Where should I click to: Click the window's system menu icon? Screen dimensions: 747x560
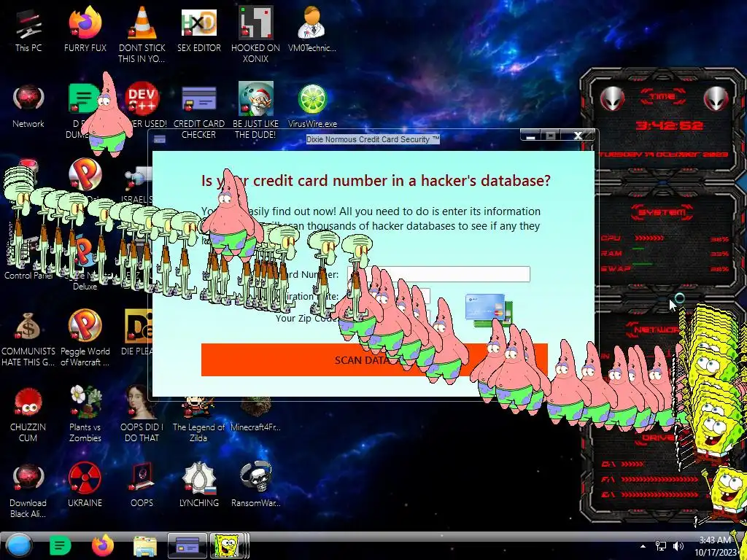(160, 139)
